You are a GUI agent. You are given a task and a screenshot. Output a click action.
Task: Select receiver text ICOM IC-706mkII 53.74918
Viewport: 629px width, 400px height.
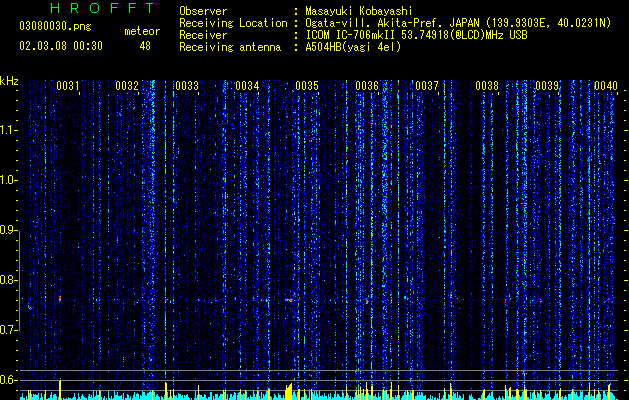377,35
